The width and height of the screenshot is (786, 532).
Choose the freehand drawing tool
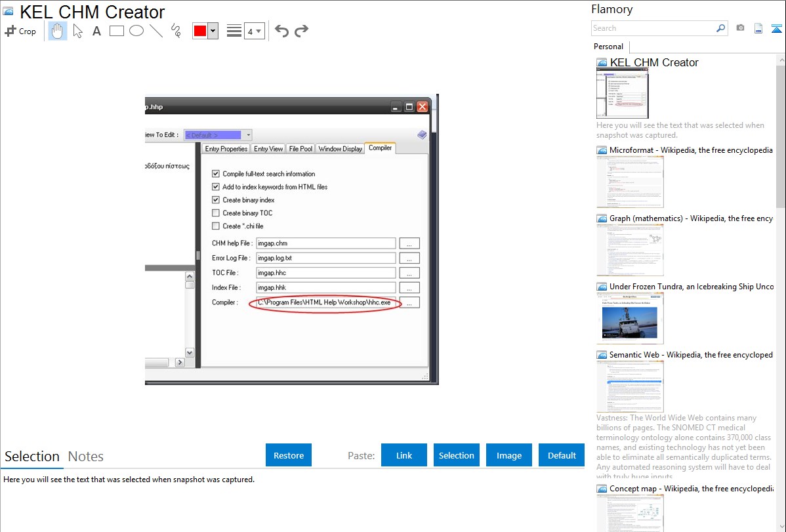click(176, 31)
